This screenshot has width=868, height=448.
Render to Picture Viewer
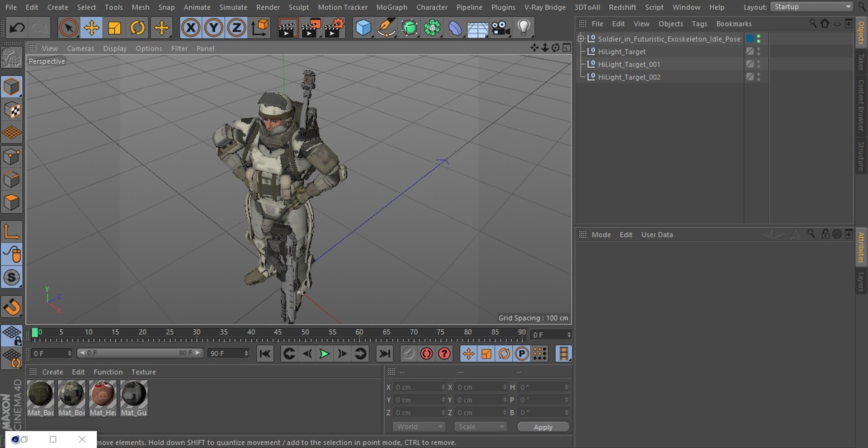pyautogui.click(x=311, y=28)
